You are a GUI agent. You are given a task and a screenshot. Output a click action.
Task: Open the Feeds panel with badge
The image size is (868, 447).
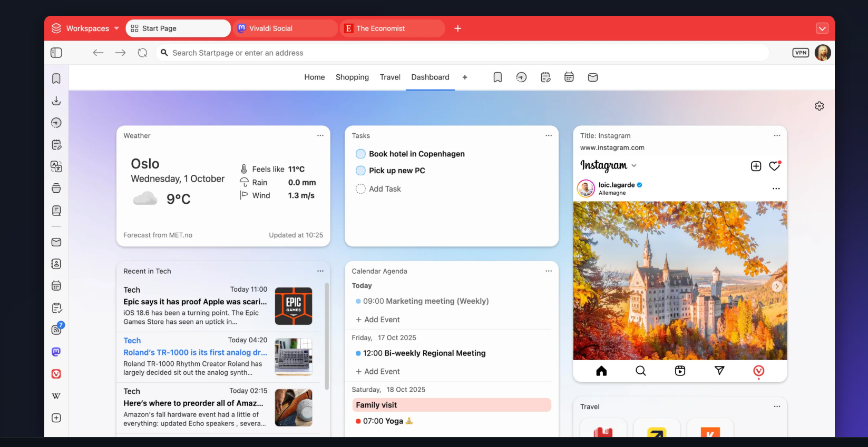tap(57, 329)
